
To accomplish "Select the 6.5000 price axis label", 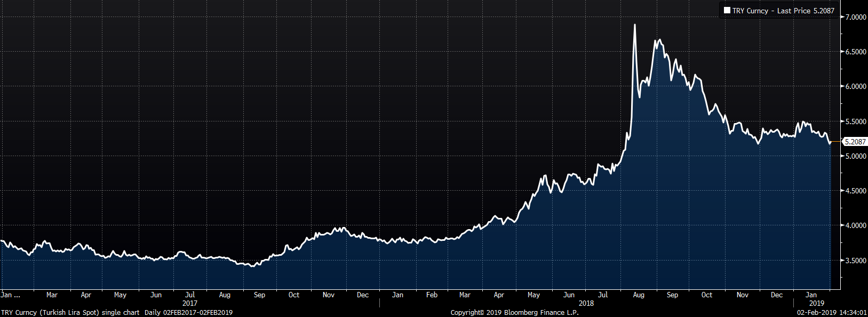I will [x=855, y=52].
